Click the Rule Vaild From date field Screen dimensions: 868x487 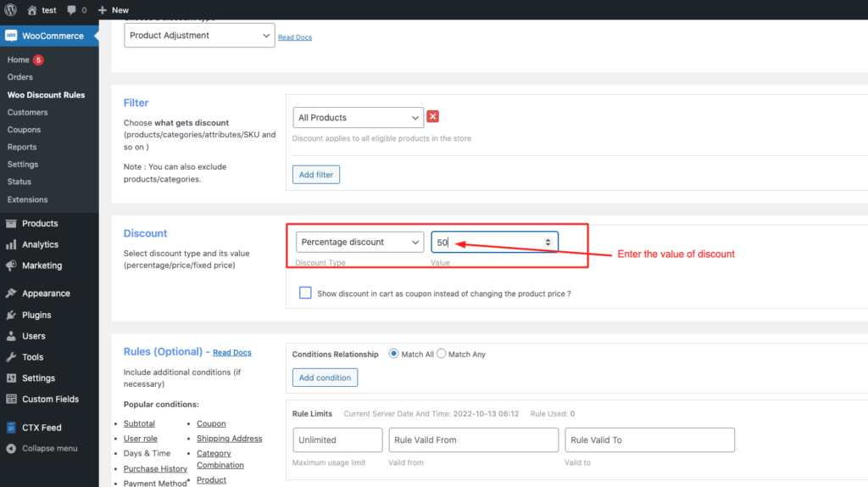(473, 439)
